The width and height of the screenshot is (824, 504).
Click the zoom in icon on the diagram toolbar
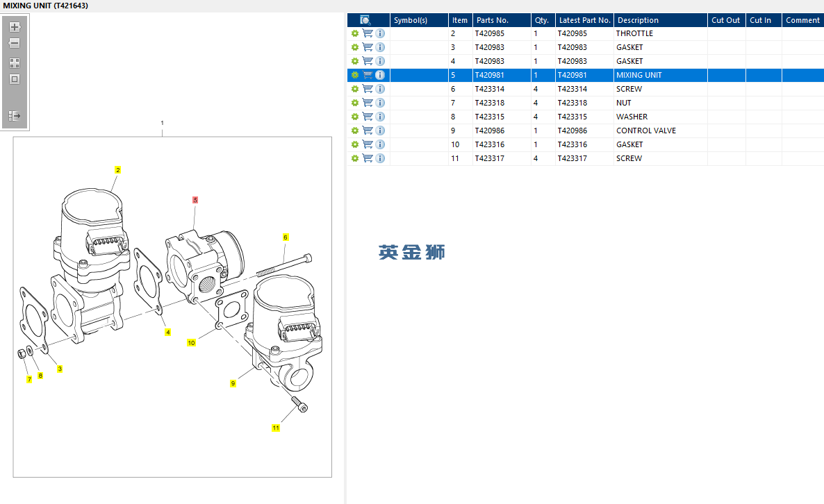coord(15,27)
